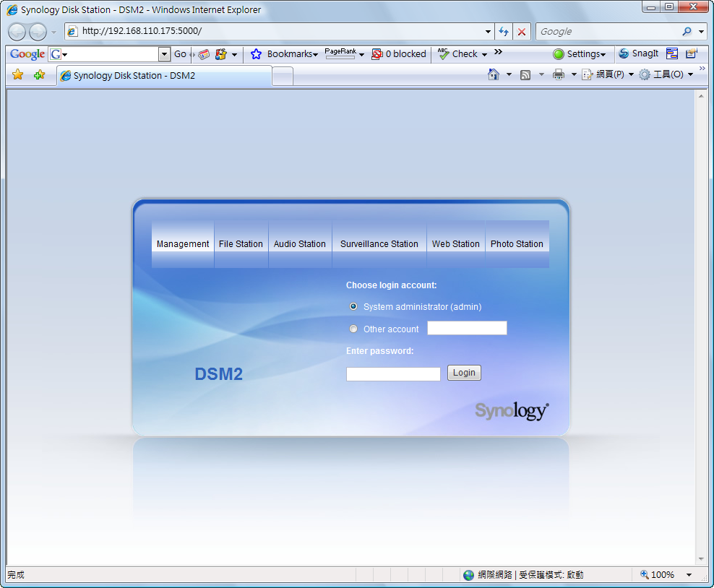This screenshot has width=714, height=588.
Task: Click the Add to Favorites icon
Action: (x=39, y=75)
